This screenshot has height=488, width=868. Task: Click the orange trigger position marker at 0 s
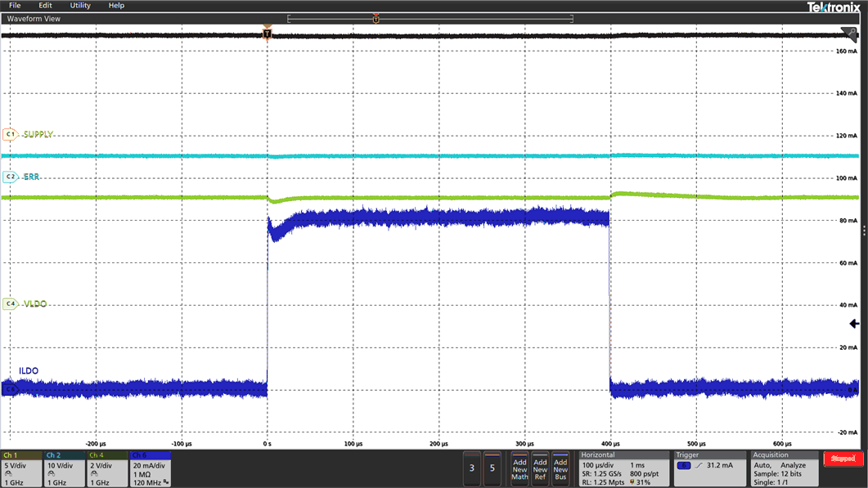268,31
